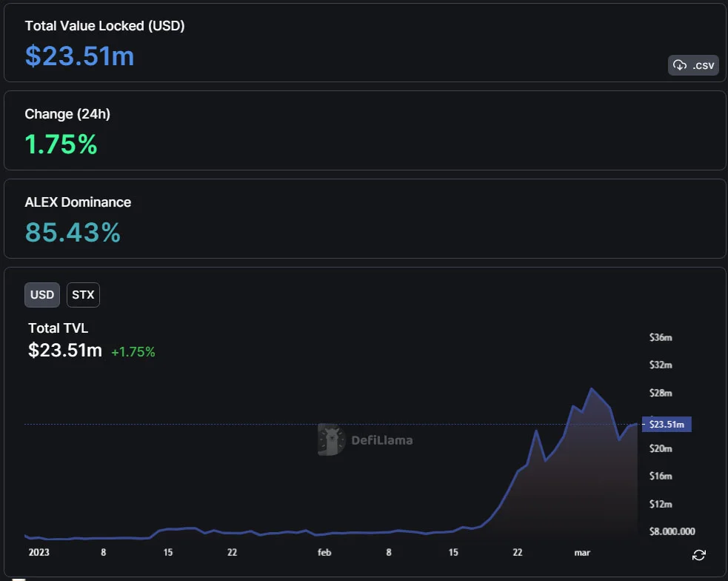This screenshot has height=581, width=728.
Task: Click the 85.43% ALEX Dominance value
Action: [x=73, y=232]
